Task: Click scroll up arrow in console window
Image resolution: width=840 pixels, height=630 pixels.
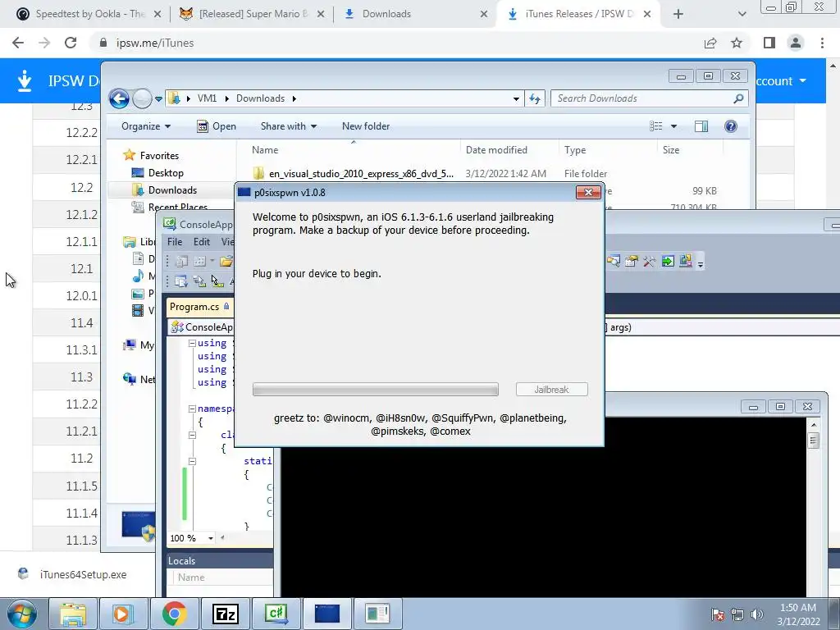Action: (813, 425)
